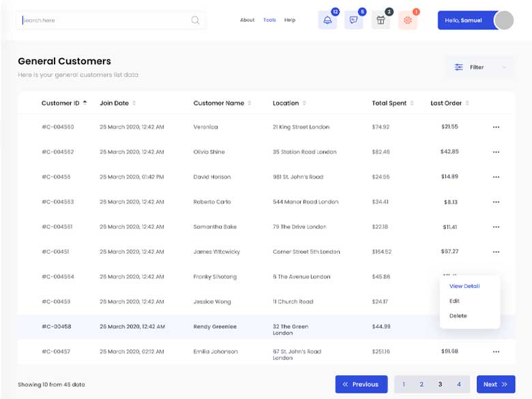The height and width of the screenshot is (399, 532).
Task: Open the About menu
Action: [248, 20]
